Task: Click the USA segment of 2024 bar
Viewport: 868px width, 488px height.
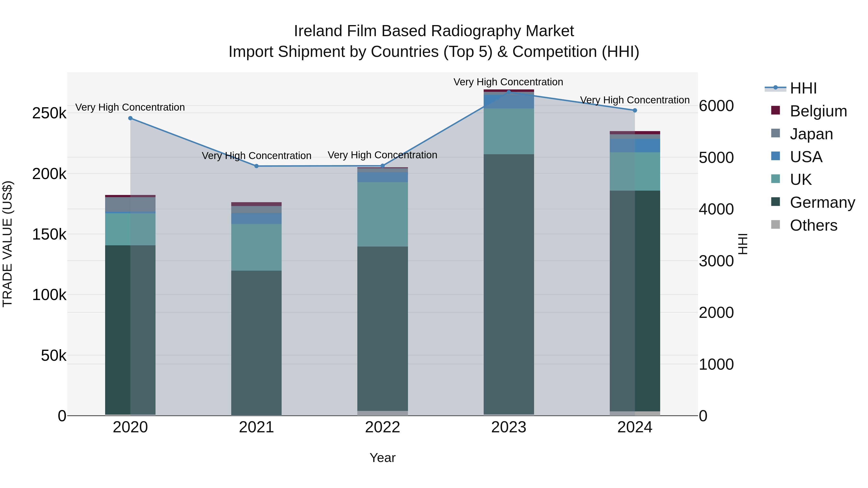Action: tap(635, 146)
